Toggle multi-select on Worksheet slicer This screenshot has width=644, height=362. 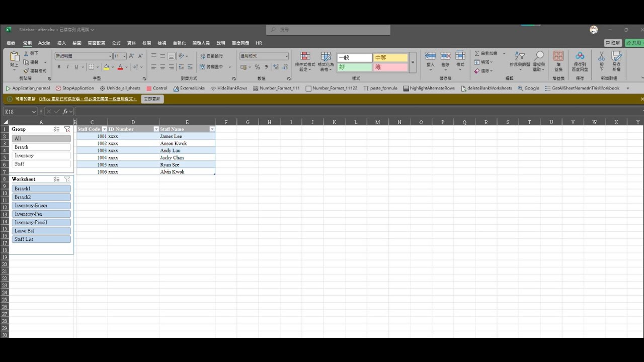[x=57, y=179]
